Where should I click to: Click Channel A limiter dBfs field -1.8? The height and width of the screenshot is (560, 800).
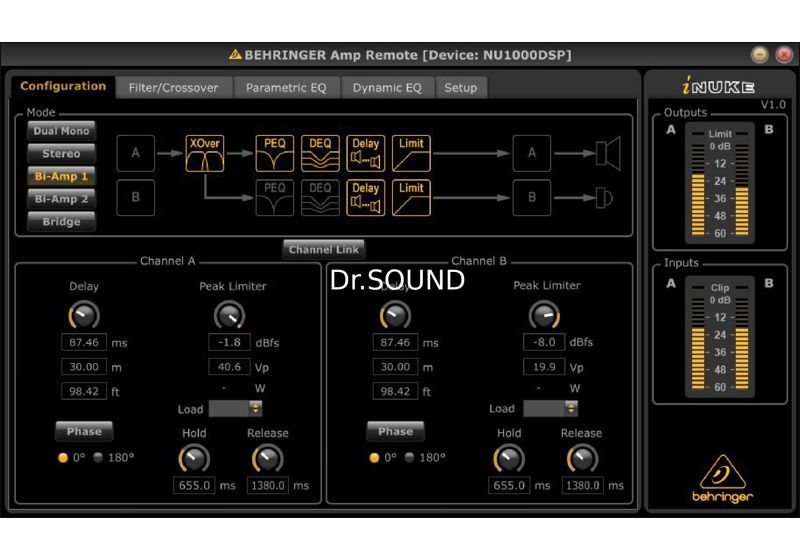(x=230, y=342)
